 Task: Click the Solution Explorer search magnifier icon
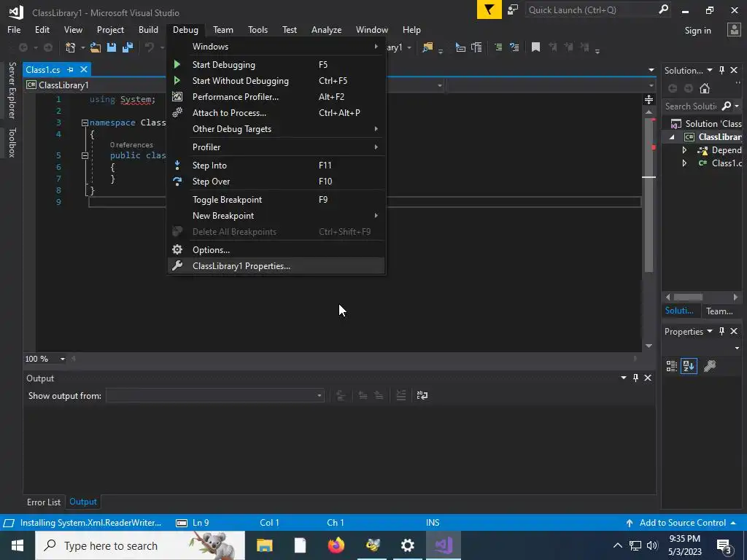coord(726,106)
